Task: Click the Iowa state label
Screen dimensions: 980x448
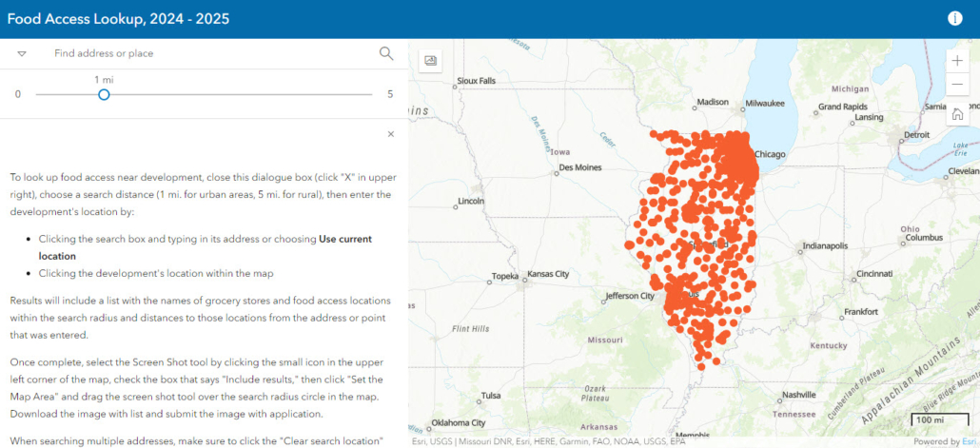Action: [560, 152]
